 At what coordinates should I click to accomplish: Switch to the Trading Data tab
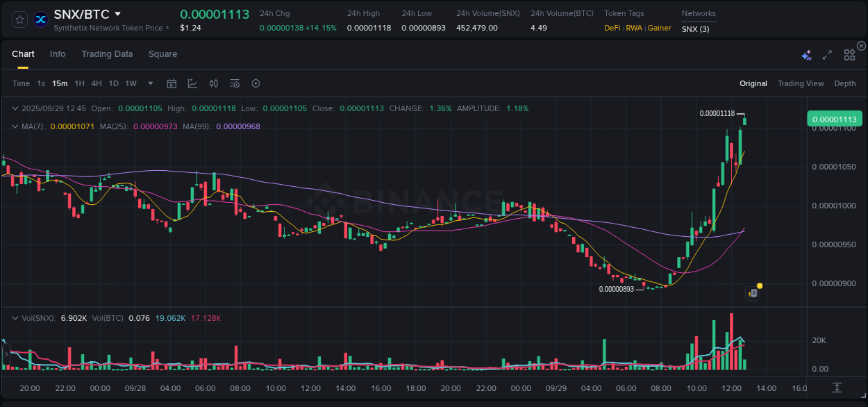pyautogui.click(x=107, y=53)
